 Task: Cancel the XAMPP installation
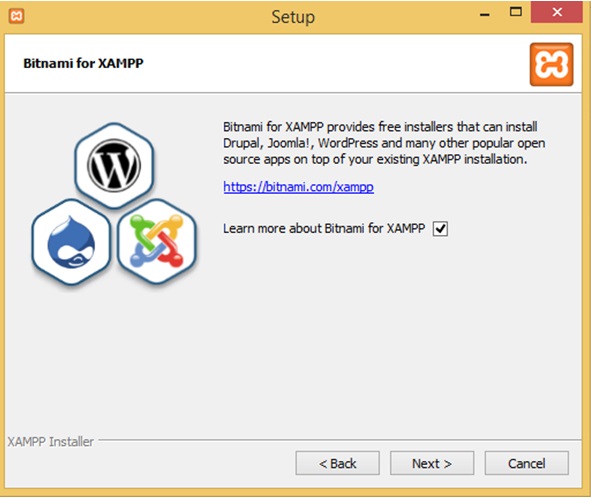527,463
